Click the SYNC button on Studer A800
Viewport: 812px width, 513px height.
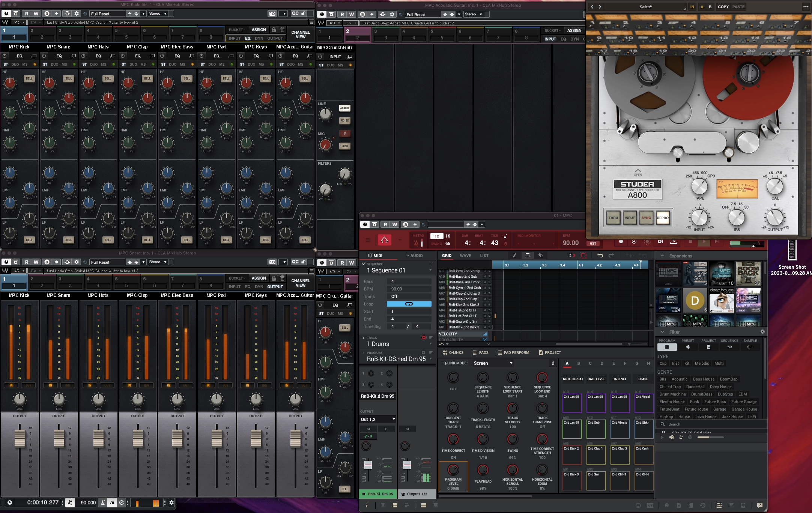click(x=646, y=218)
